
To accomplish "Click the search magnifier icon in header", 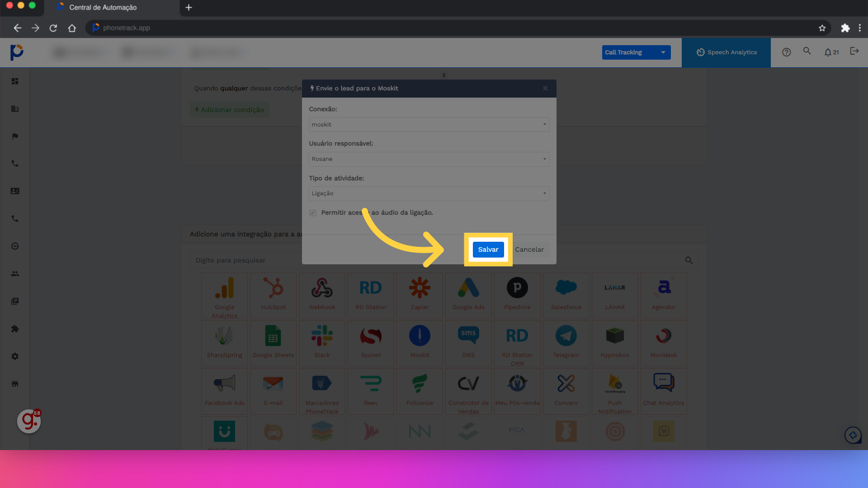I will point(807,51).
